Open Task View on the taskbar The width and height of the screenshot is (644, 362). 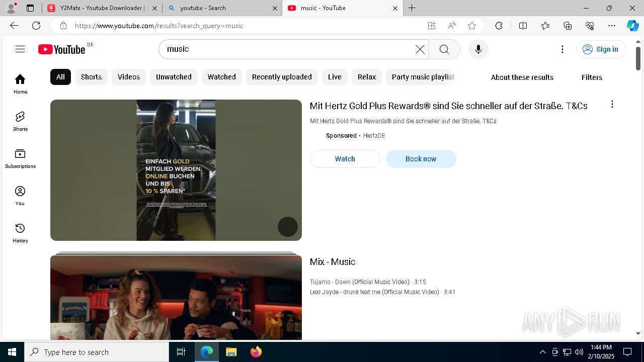(x=181, y=352)
